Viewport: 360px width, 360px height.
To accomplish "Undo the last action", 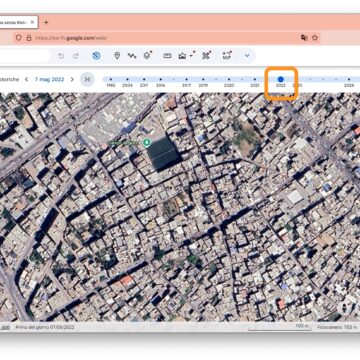I will coord(61,56).
